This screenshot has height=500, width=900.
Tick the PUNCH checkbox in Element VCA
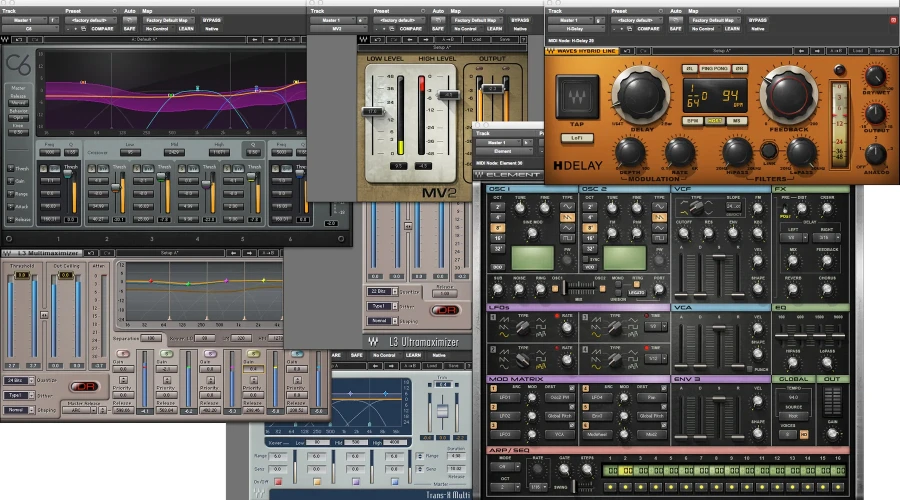click(x=750, y=369)
